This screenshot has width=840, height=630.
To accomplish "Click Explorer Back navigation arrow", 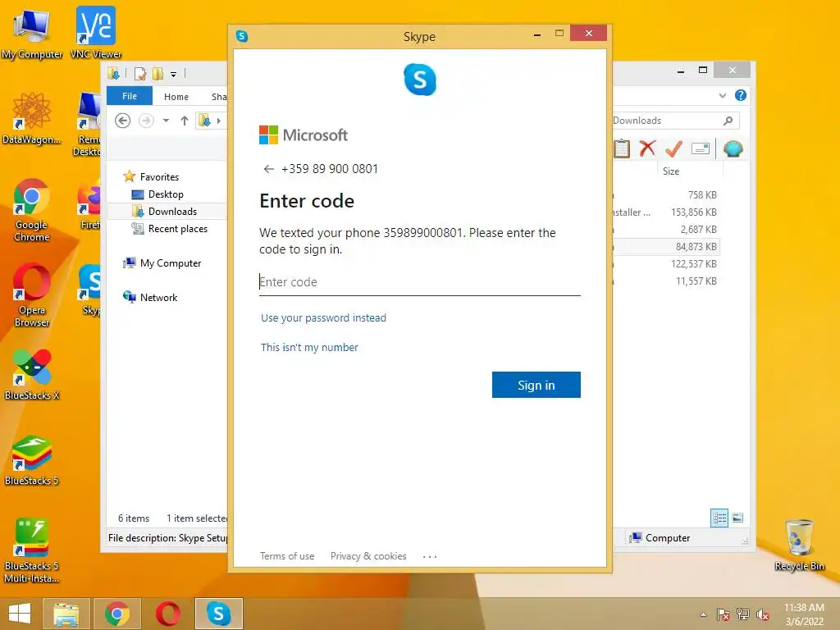I will tap(123, 121).
